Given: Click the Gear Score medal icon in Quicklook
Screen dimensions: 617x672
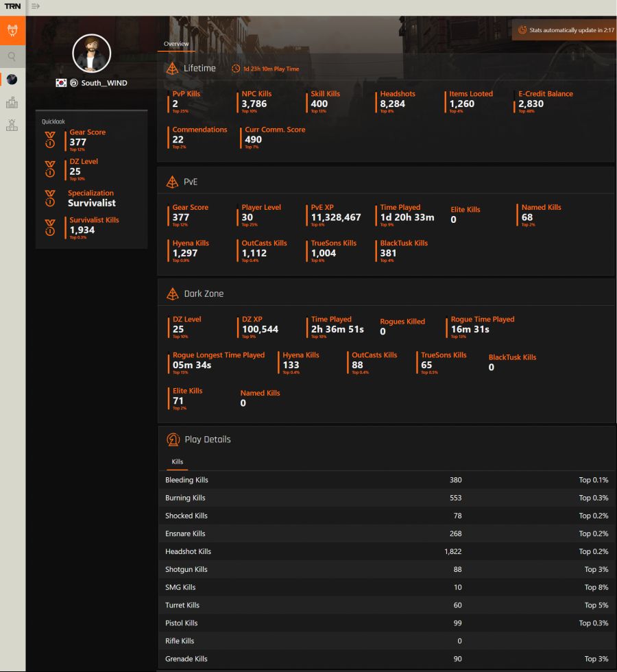Looking at the screenshot, I should pos(50,139).
